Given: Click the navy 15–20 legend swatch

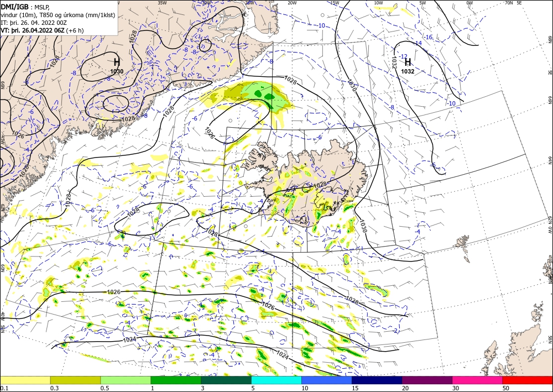Looking at the screenshot, I should [x=377, y=380].
